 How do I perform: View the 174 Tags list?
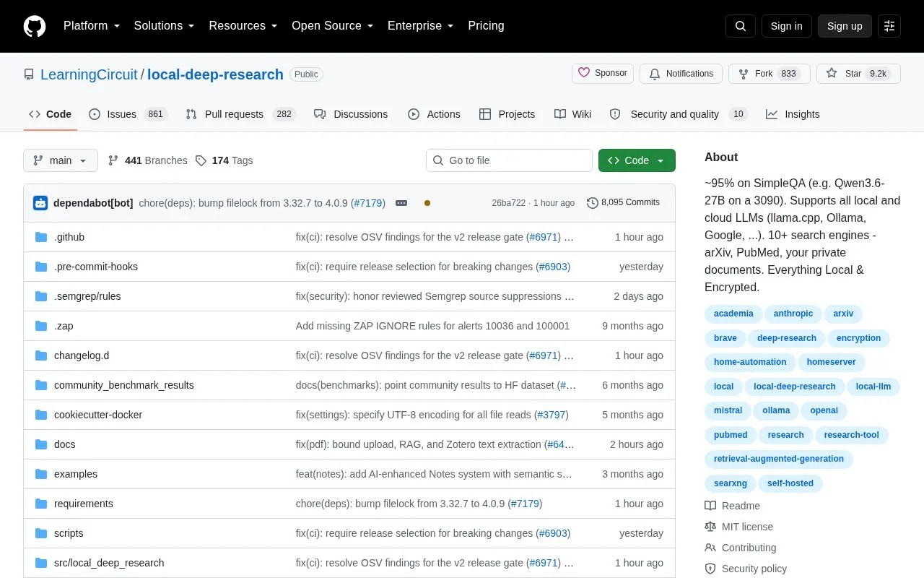[224, 160]
